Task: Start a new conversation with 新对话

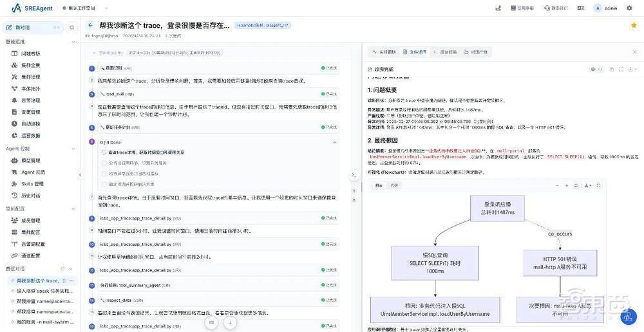Action: click(33, 28)
